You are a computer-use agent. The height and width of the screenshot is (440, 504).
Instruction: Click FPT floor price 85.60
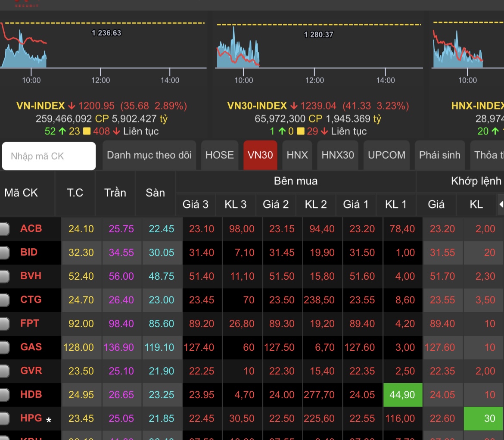(x=162, y=323)
